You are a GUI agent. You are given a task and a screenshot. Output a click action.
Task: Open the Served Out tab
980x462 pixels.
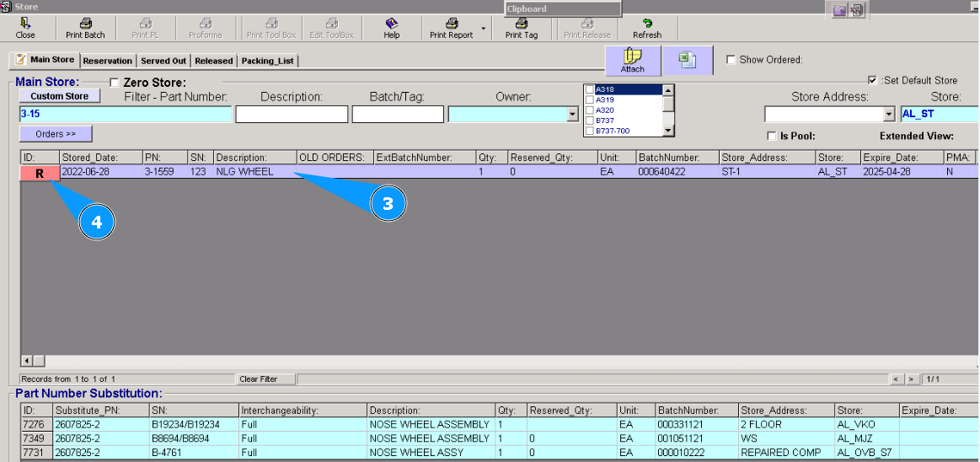point(163,61)
